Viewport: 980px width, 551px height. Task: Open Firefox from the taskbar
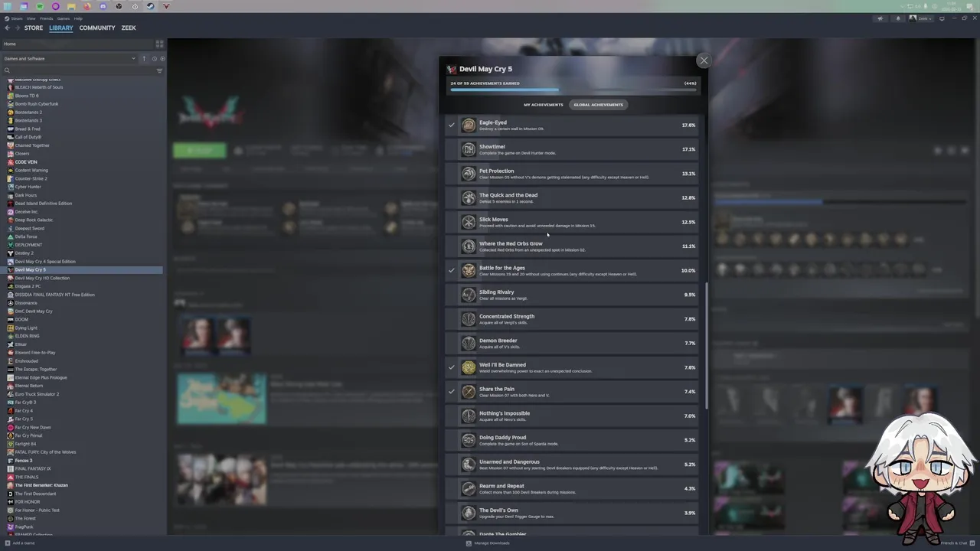(x=87, y=6)
